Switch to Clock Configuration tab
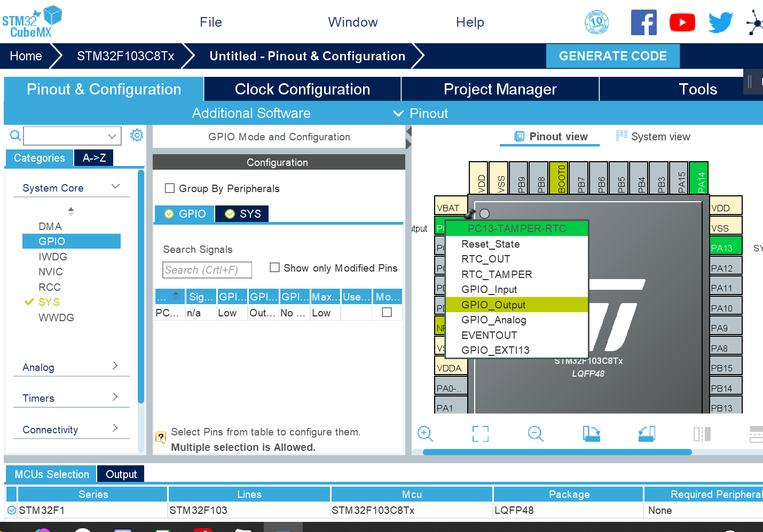 coord(302,89)
